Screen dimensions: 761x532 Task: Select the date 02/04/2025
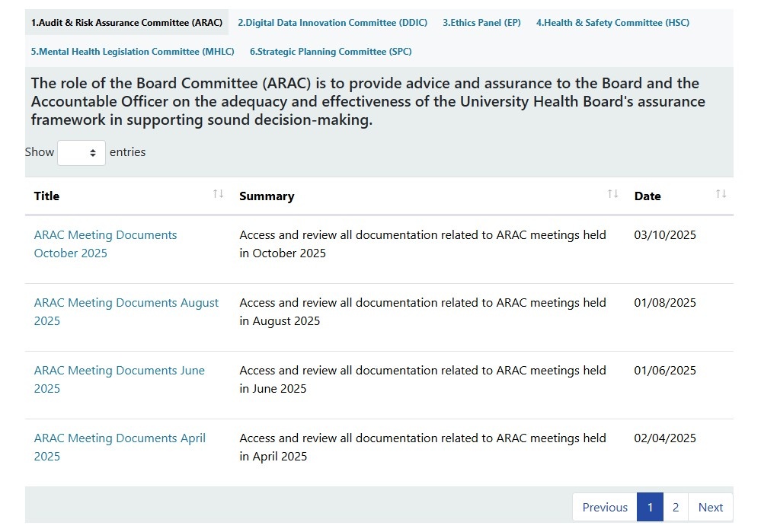(665, 438)
